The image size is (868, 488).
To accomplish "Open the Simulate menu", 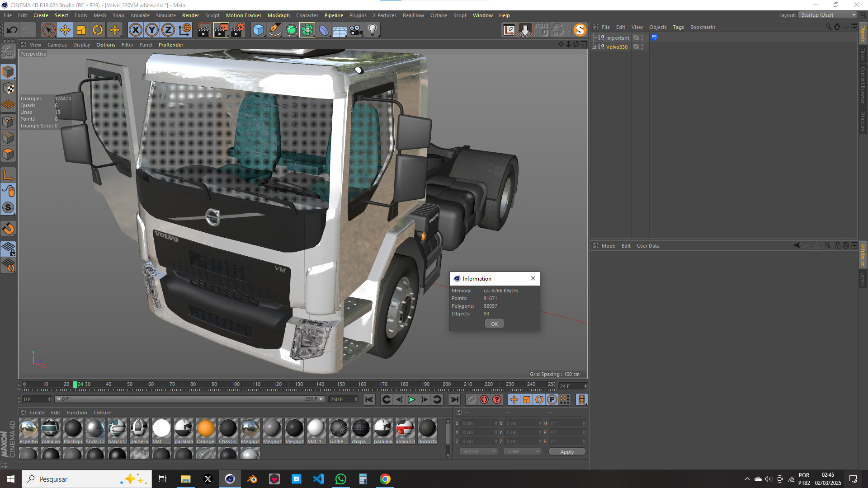I will (x=166, y=15).
